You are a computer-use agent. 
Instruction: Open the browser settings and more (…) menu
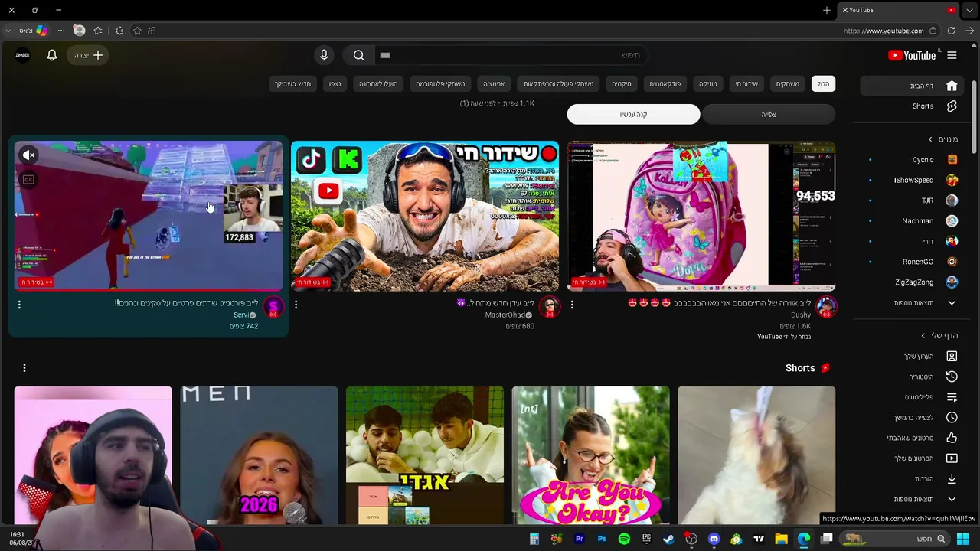(x=61, y=31)
